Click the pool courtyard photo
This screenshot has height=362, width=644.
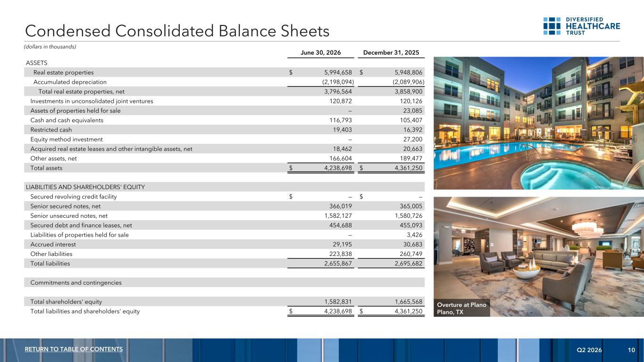pyautogui.click(x=539, y=123)
